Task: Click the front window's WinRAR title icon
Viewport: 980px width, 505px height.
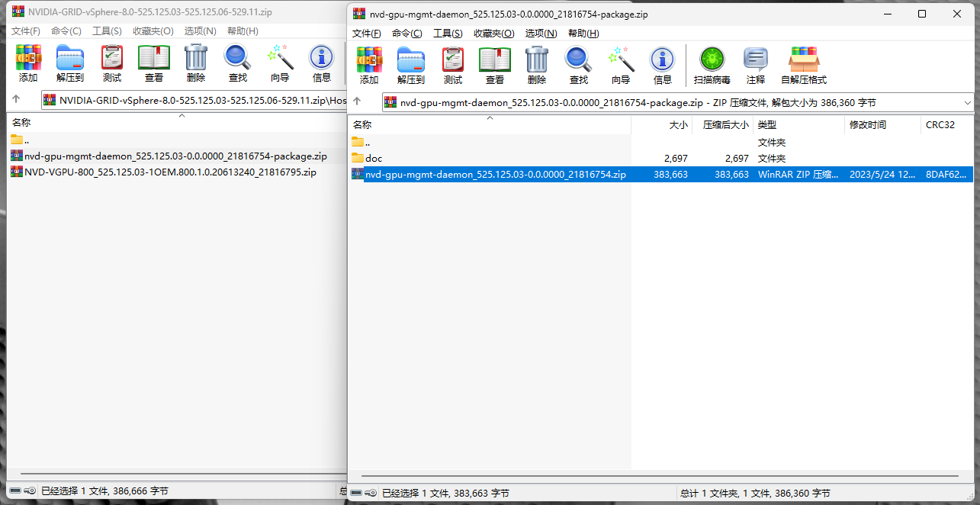Action: 359,13
